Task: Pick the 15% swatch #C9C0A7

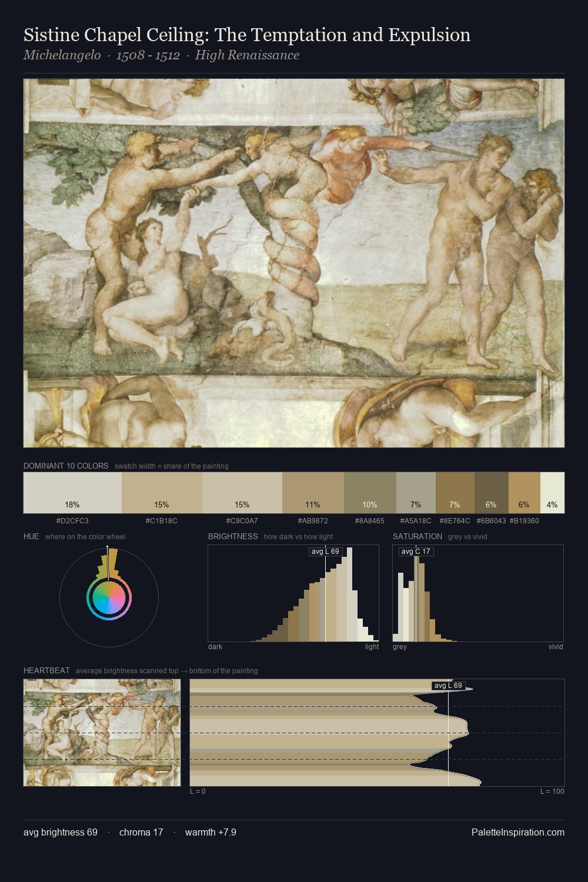Action: coord(242,493)
